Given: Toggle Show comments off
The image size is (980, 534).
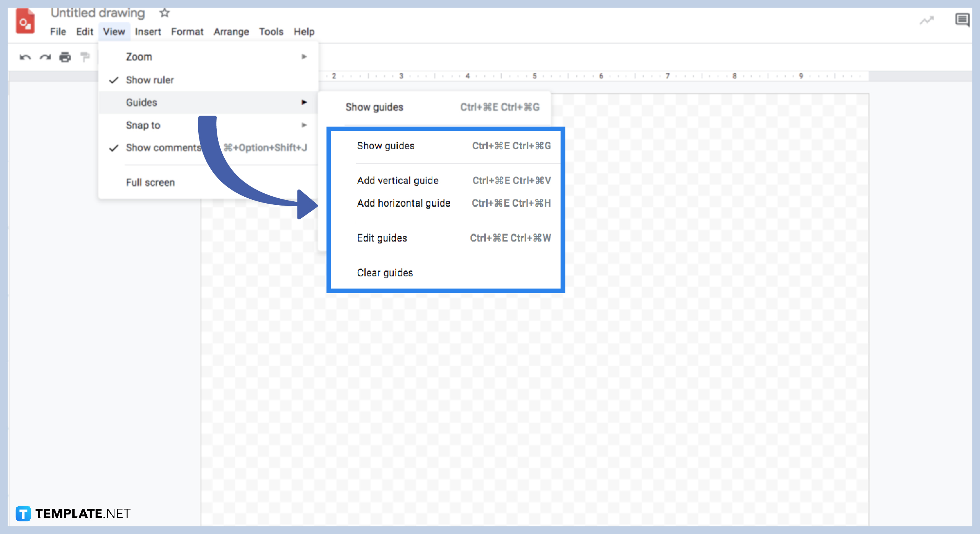Looking at the screenshot, I should 163,148.
